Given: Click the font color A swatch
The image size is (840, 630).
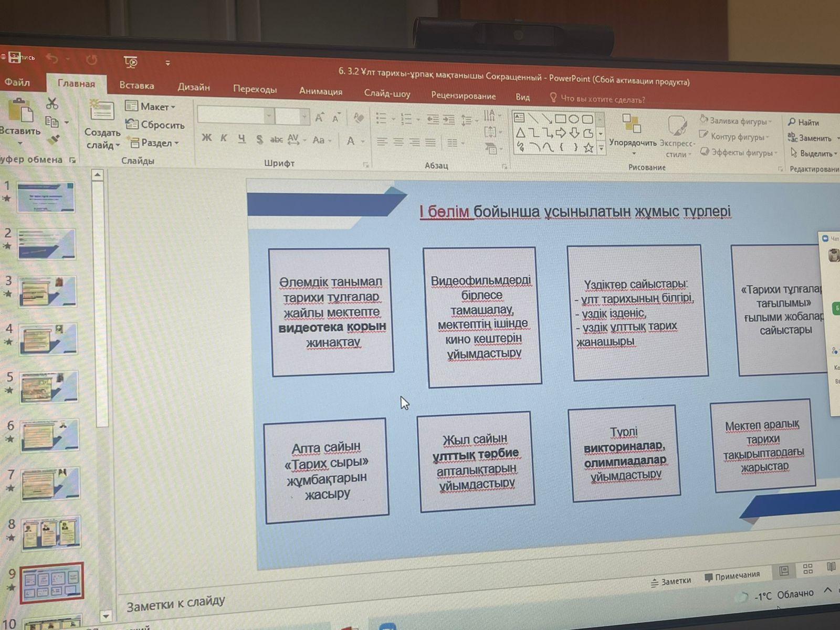Looking at the screenshot, I should click(351, 141).
